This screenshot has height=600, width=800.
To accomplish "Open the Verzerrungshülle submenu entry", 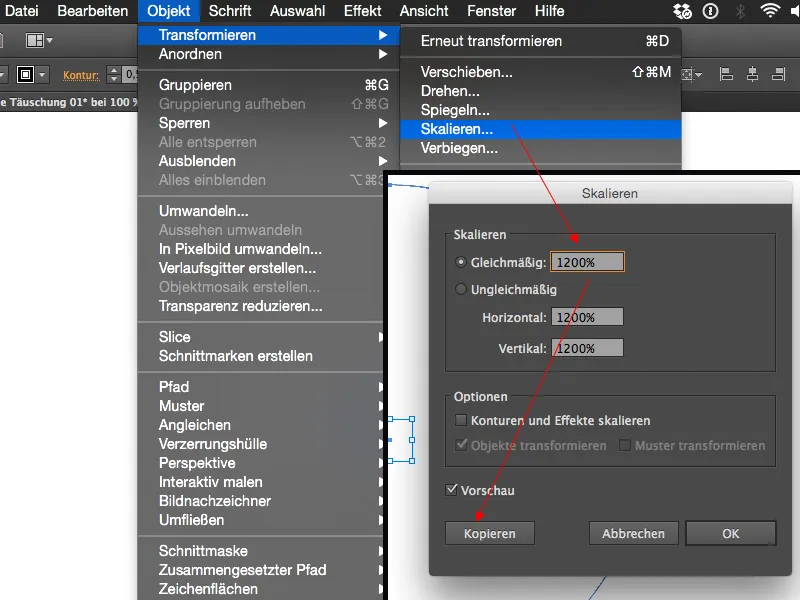I will pyautogui.click(x=261, y=444).
